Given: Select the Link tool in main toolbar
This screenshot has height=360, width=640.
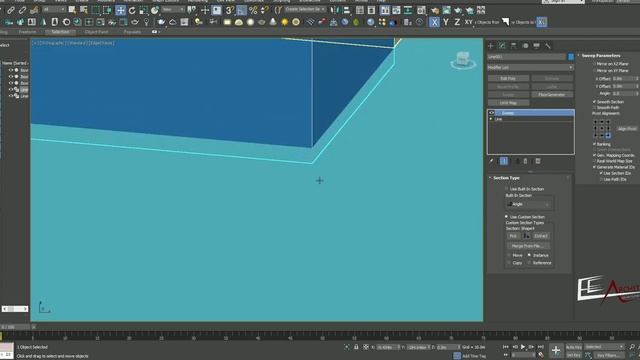Looking at the screenshot, I should [x=11, y=10].
